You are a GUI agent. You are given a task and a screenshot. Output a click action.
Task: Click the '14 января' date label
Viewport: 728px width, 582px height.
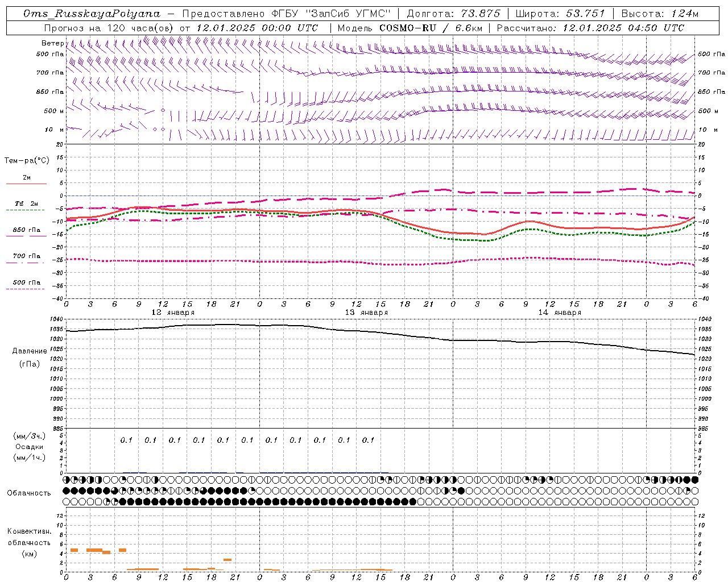click(x=560, y=313)
